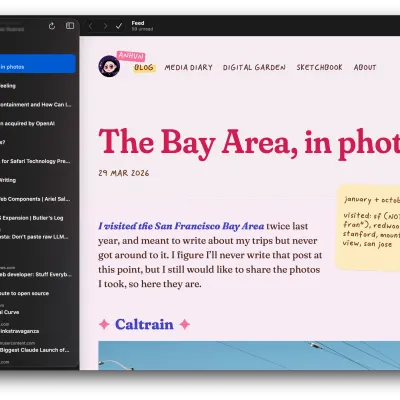Go back with the left chevron
400x400 pixels.
coord(90,26)
